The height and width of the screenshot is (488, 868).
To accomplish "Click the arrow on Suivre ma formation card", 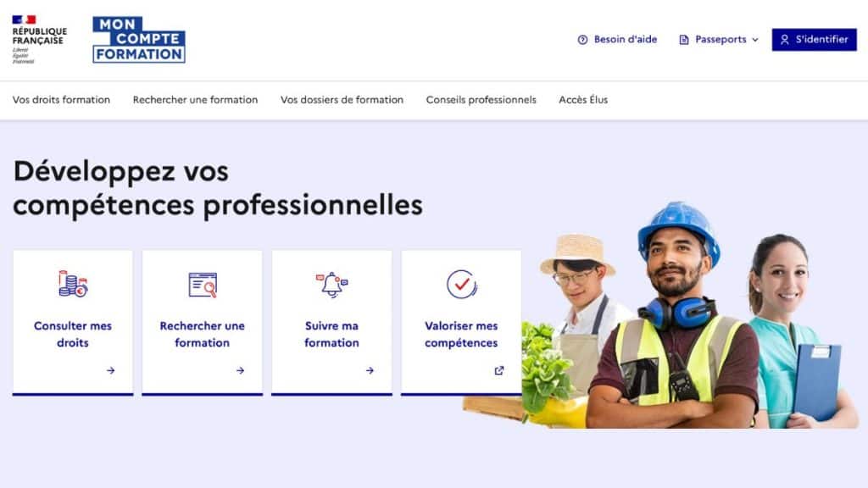I will [x=370, y=371].
